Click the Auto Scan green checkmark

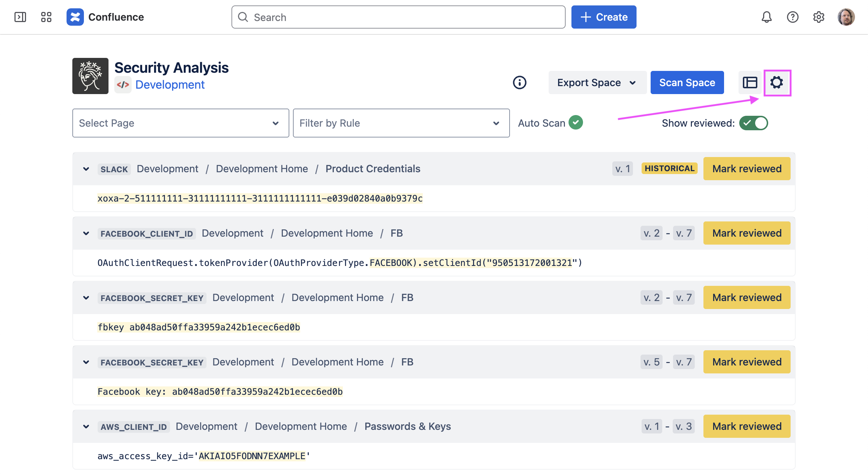[575, 122]
